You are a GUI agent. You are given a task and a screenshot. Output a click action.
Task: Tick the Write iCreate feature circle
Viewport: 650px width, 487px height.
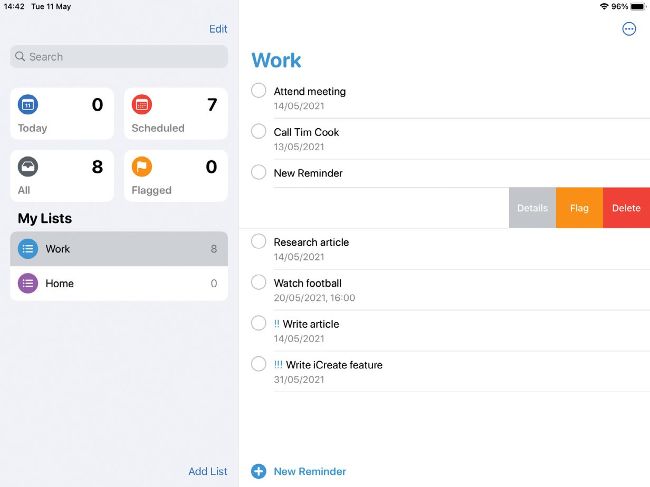[x=259, y=364]
